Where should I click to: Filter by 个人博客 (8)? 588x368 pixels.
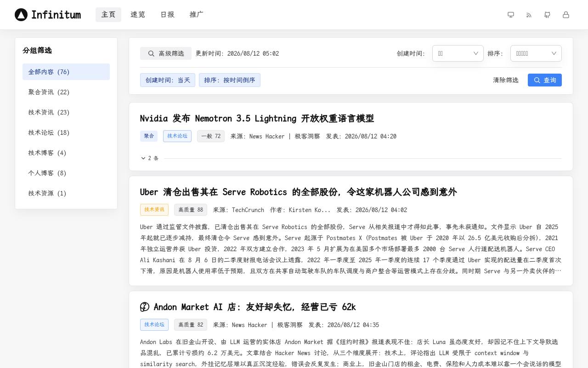66,173
